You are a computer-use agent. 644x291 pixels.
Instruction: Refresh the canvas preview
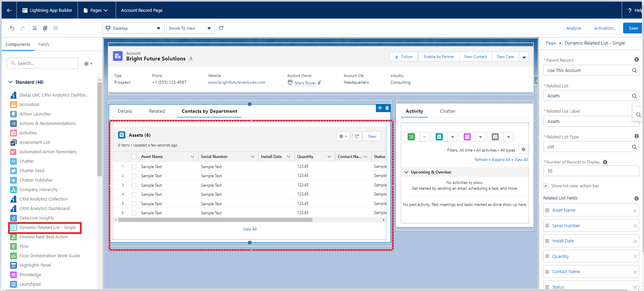click(x=221, y=28)
